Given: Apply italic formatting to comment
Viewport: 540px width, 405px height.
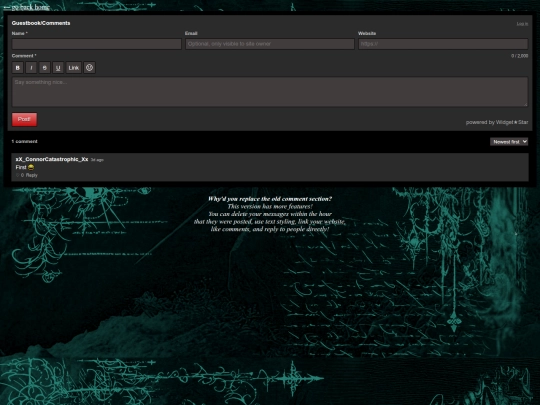Looking at the screenshot, I should point(31,68).
